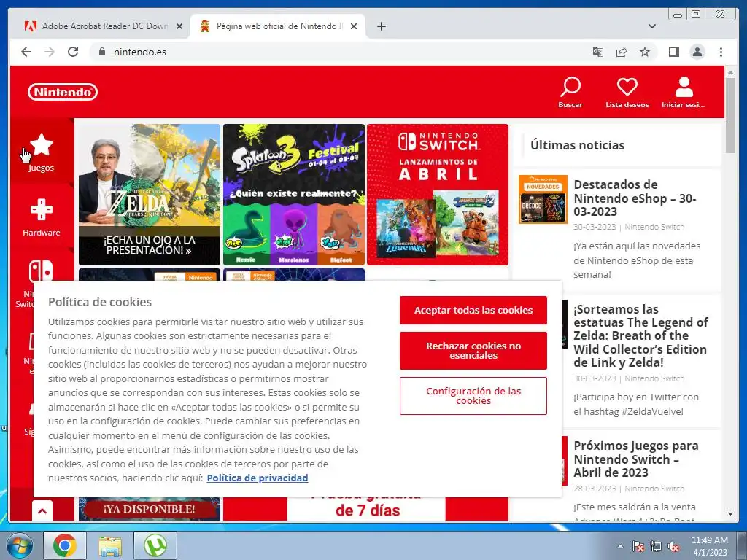
Task: Click the Últimas noticias heading
Action: 578,145
